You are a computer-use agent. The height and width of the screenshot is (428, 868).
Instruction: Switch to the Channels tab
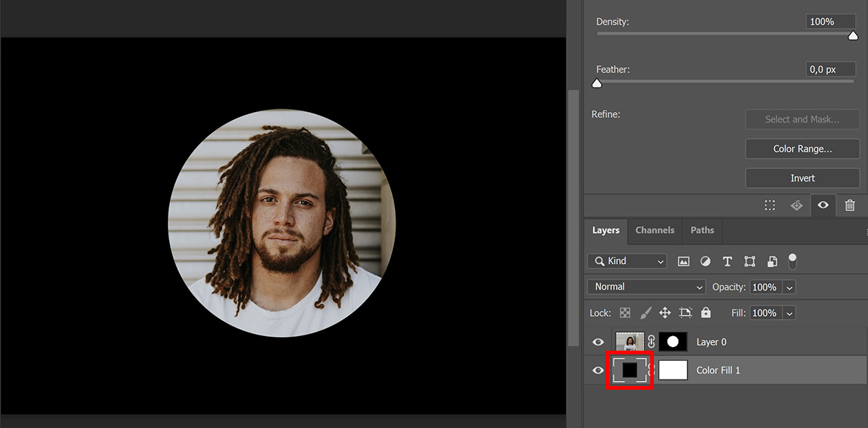click(655, 230)
